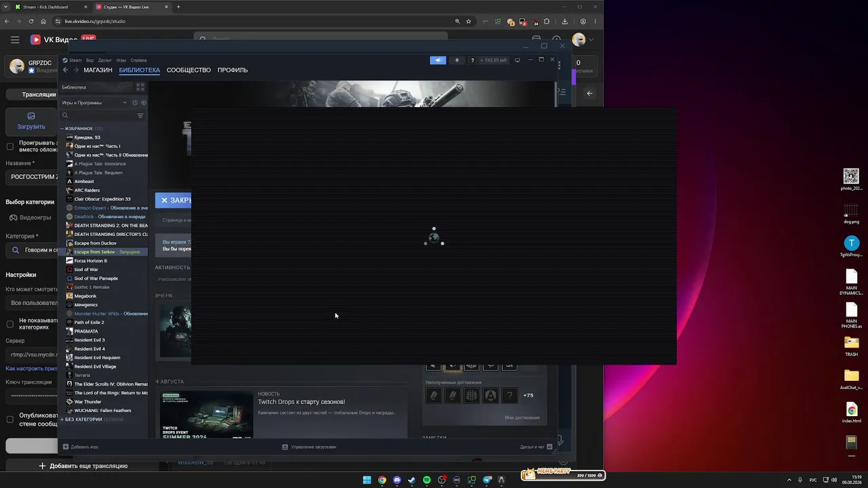
Task: Toggle Steam library grid view icon
Action: coord(140,87)
